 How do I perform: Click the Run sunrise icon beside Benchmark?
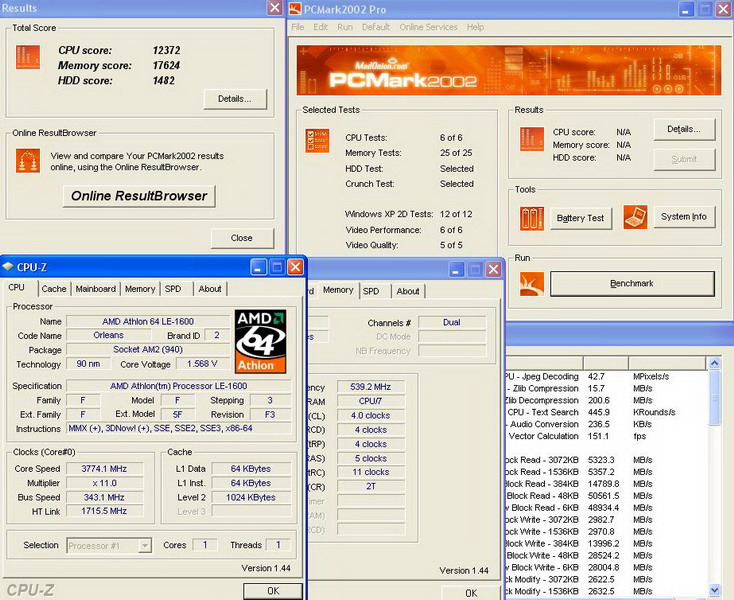point(532,284)
